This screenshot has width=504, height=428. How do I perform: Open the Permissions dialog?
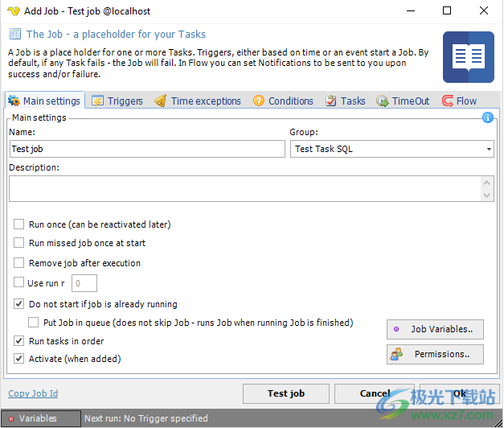[435, 354]
